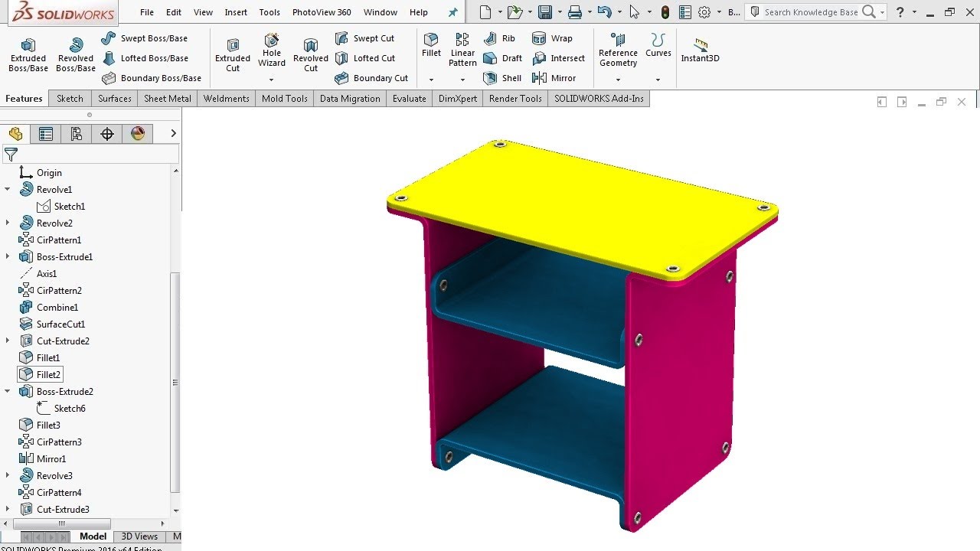Select the Extruded Boss/Base tool
This screenshot has width=980, height=551.
[28, 55]
